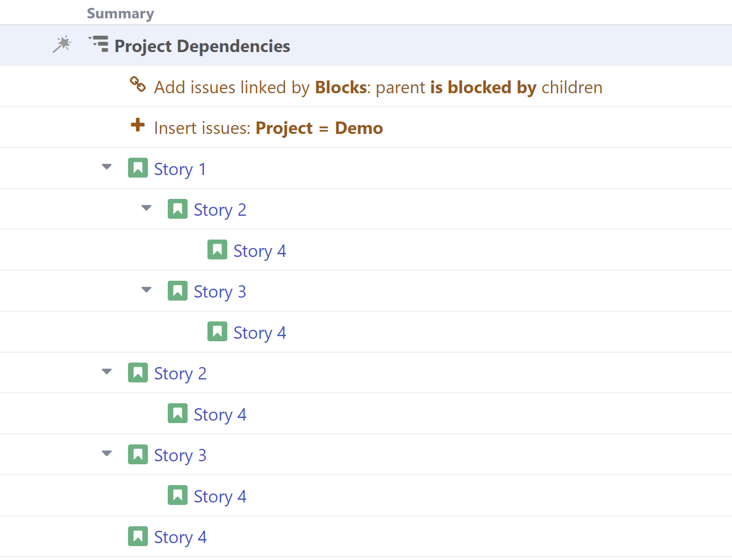Collapse the top-level Story 2 node

107,372
